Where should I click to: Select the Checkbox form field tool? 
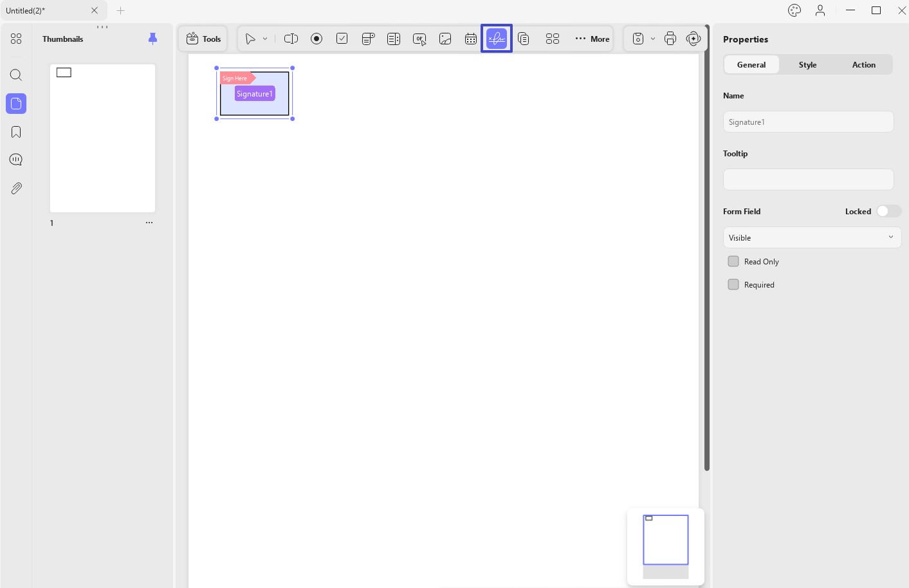(342, 39)
